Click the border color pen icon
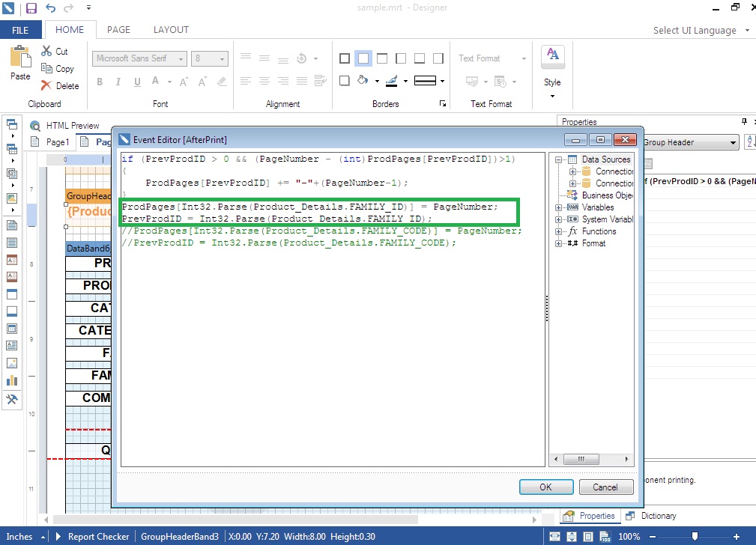This screenshot has width=756, height=545. point(392,80)
